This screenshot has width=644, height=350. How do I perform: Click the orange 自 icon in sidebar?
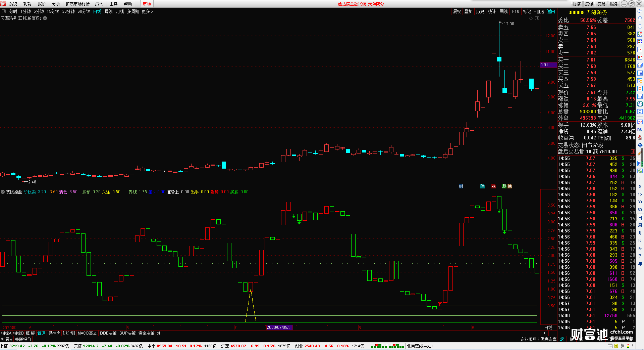640,88
